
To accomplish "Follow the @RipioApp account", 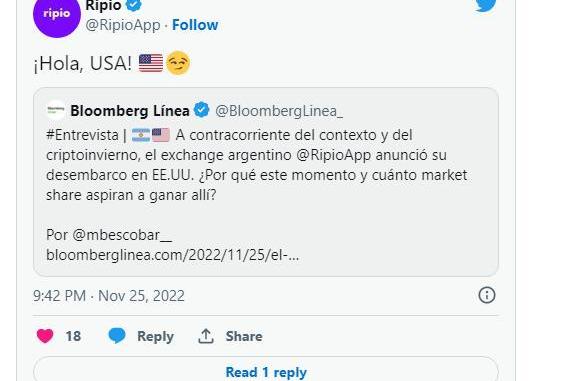I will pyautogui.click(x=195, y=25).
